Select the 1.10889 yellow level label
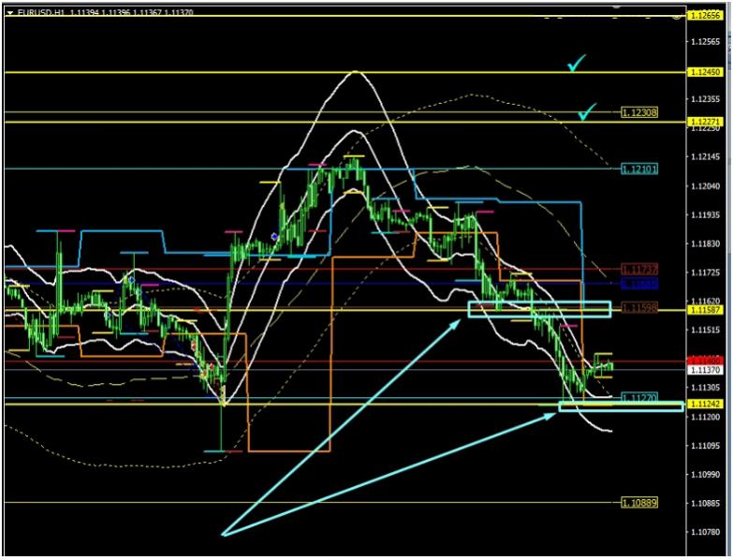Image resolution: width=733 pixels, height=560 pixels. tap(639, 503)
